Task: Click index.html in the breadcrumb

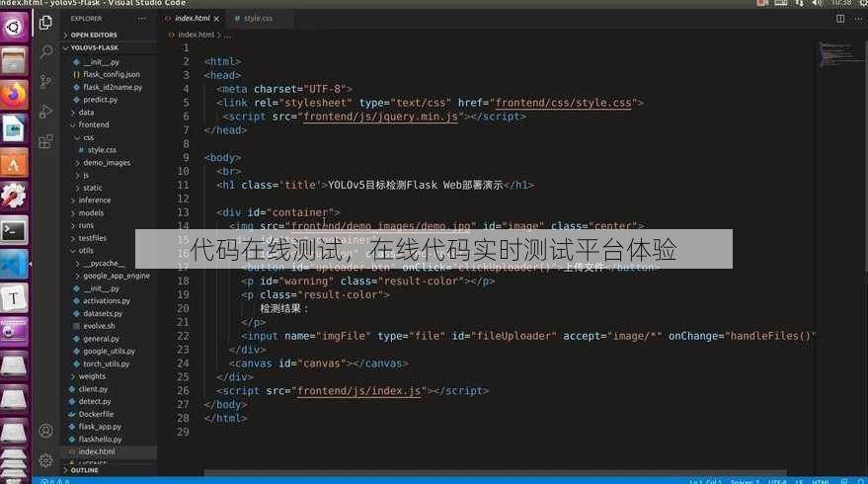Action: click(196, 35)
